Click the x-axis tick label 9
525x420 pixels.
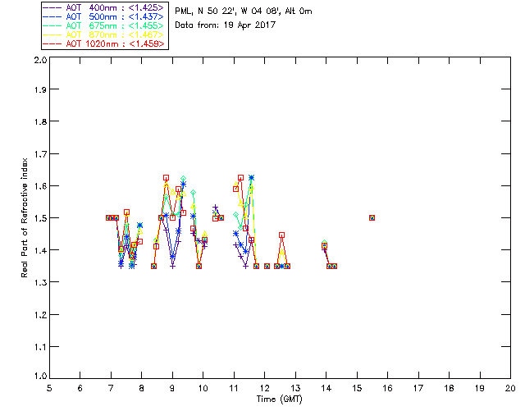click(172, 388)
